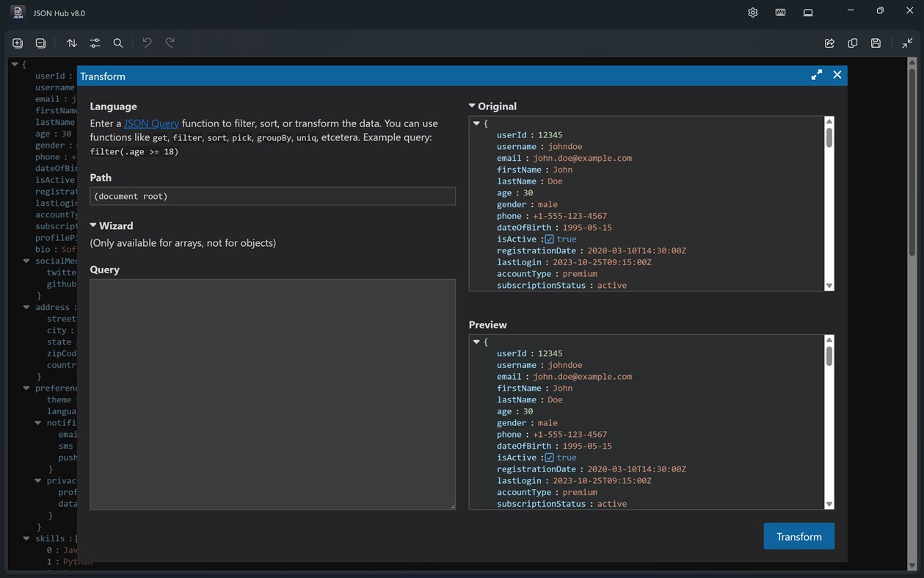
Task: Click Original panel scroll up arrow
Action: click(x=829, y=121)
